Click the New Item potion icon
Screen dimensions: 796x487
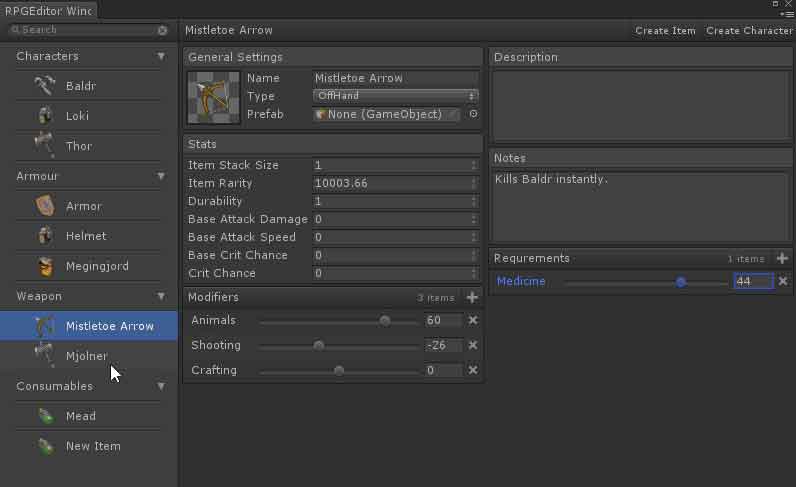click(x=46, y=446)
